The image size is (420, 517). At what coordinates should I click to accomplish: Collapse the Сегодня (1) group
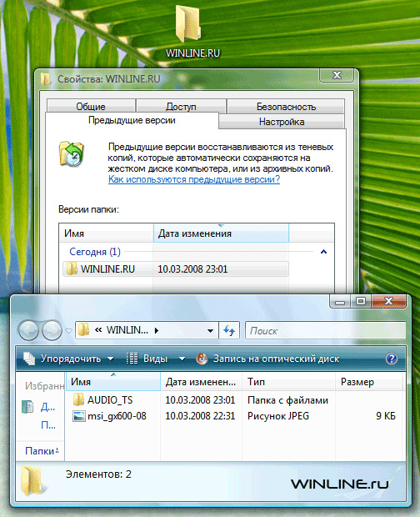click(x=323, y=252)
